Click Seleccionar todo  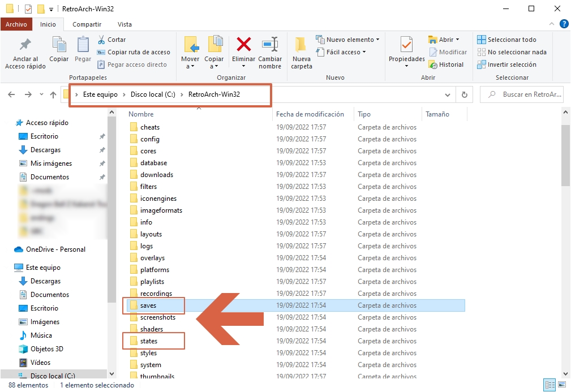(507, 40)
